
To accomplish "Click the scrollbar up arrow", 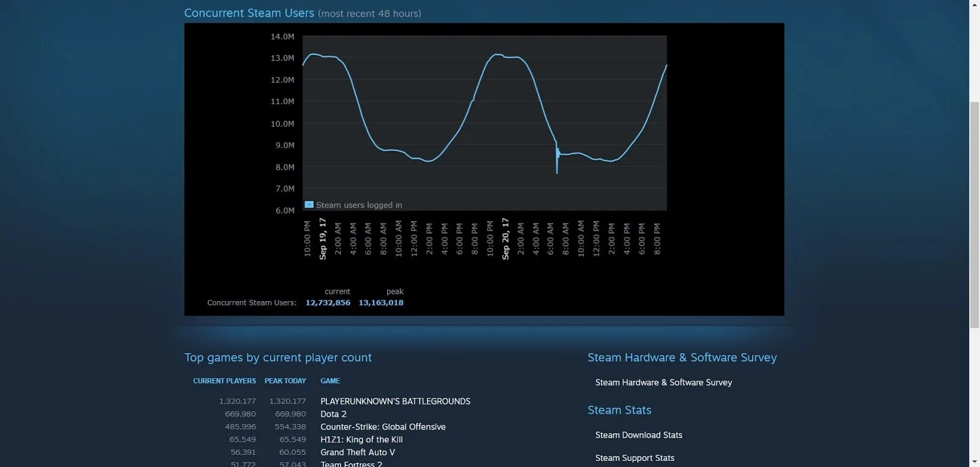I will click(x=974, y=5).
